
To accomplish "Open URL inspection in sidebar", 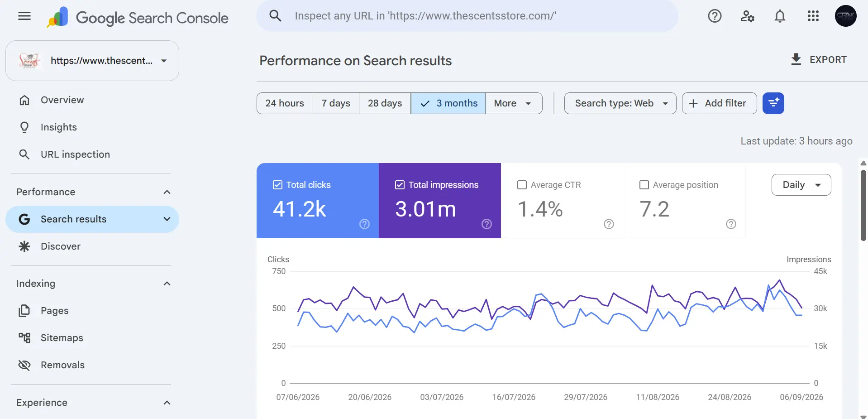I will pos(92,154).
